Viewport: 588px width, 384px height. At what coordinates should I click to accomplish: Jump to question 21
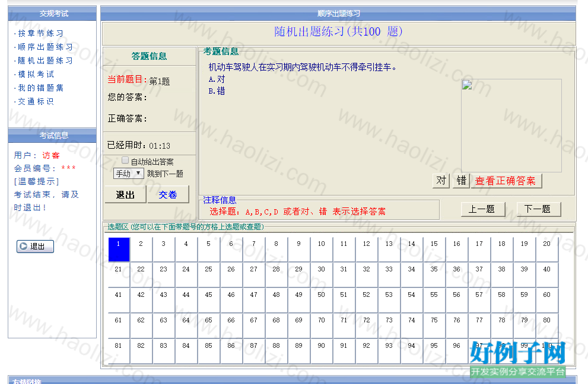click(x=119, y=274)
